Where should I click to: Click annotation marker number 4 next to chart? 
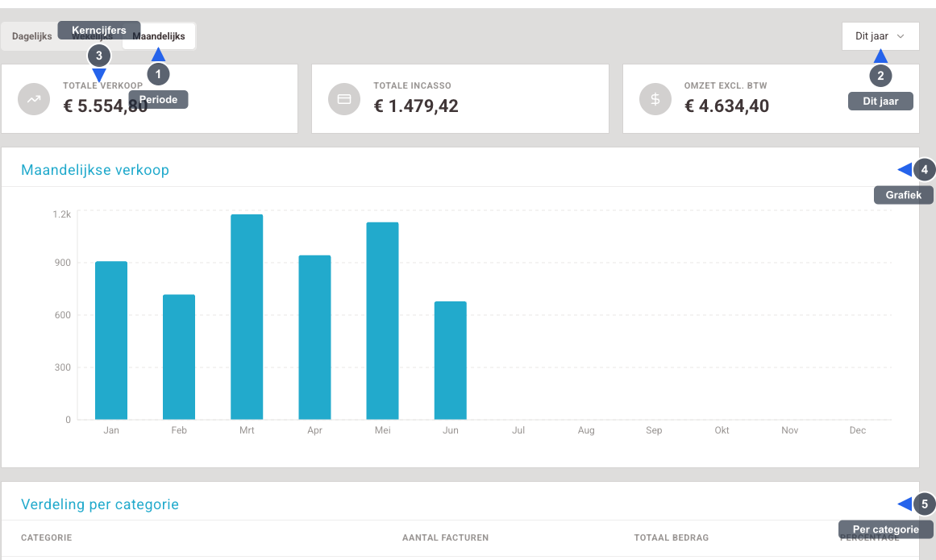coord(924,170)
